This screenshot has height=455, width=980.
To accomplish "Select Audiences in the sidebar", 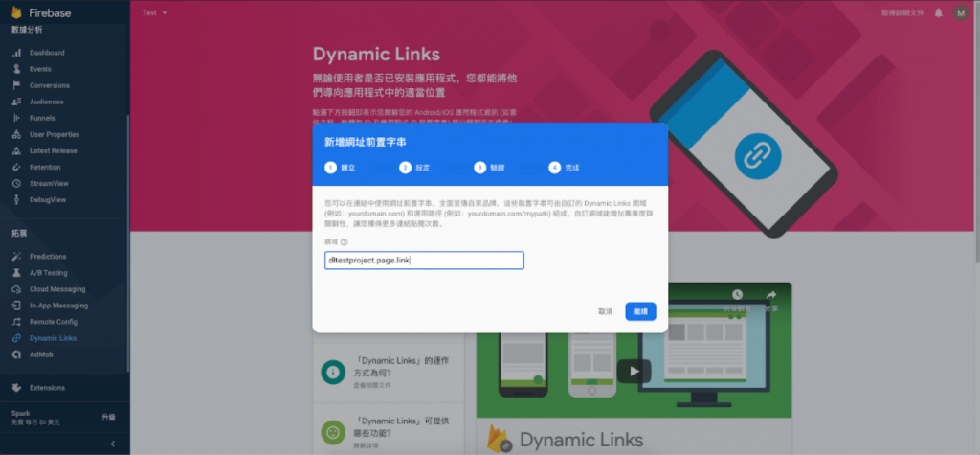I will pos(46,102).
